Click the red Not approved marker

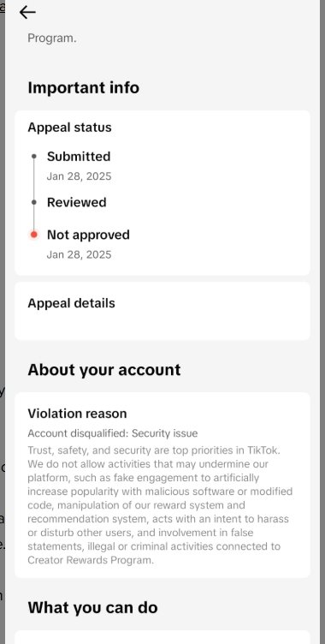(x=34, y=235)
